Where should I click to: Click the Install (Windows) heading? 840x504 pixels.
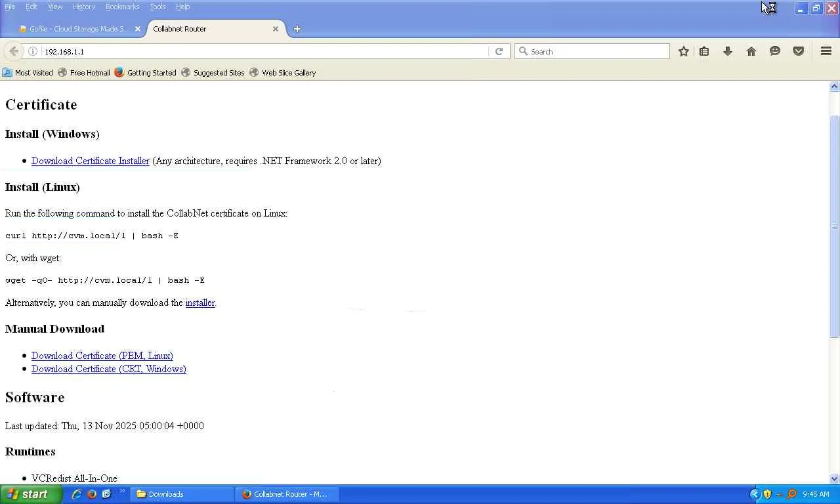click(52, 134)
